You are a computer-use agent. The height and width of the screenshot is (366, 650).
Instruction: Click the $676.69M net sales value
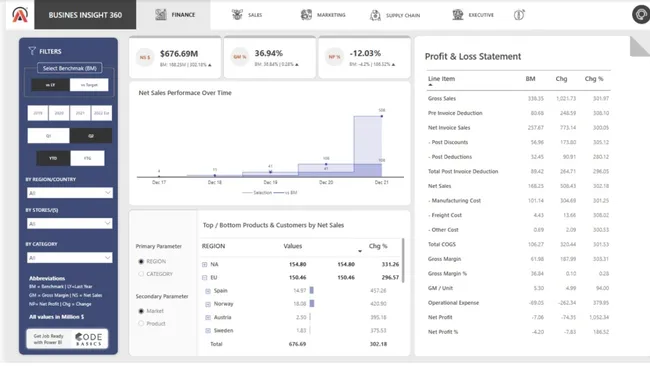179,53
